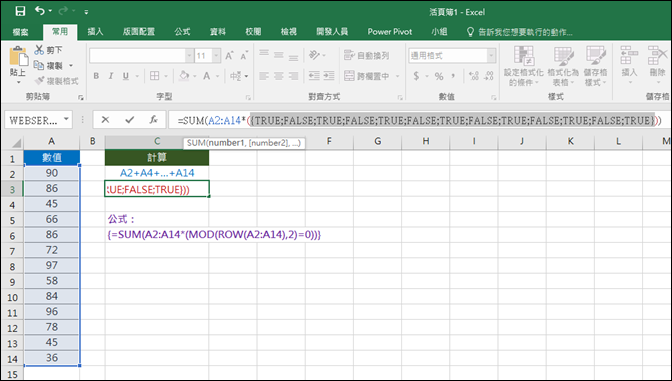Open number format (通用格式) dropdown
The image size is (672, 381).
[491, 56]
